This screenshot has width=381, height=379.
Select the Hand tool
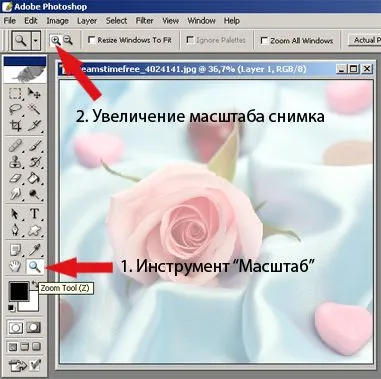point(15,266)
